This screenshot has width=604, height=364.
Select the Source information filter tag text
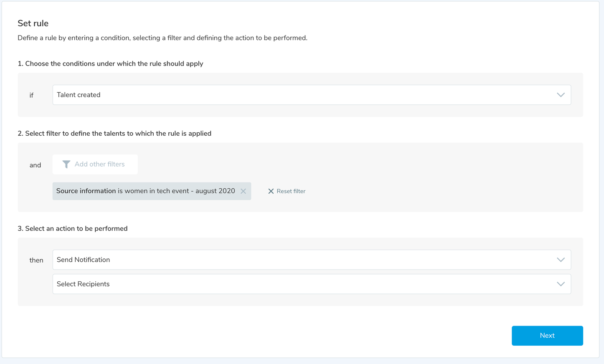pos(145,191)
